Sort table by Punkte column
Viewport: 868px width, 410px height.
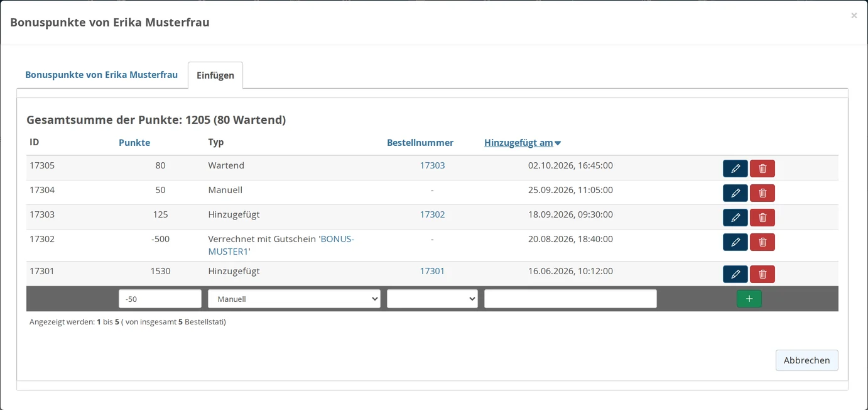pos(134,143)
